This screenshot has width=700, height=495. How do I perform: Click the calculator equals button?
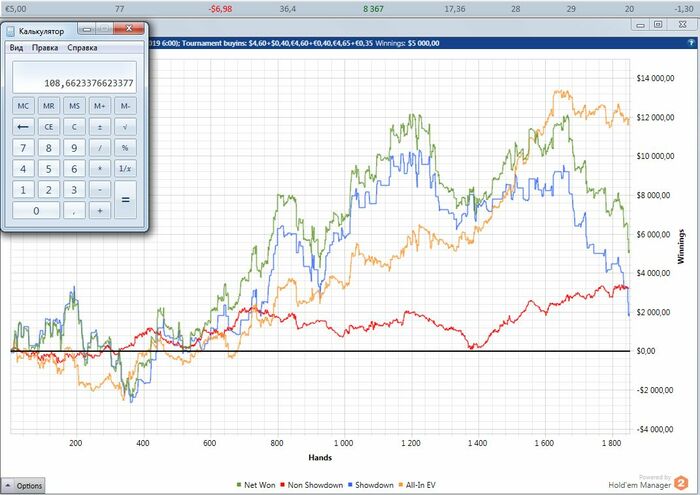click(x=125, y=200)
